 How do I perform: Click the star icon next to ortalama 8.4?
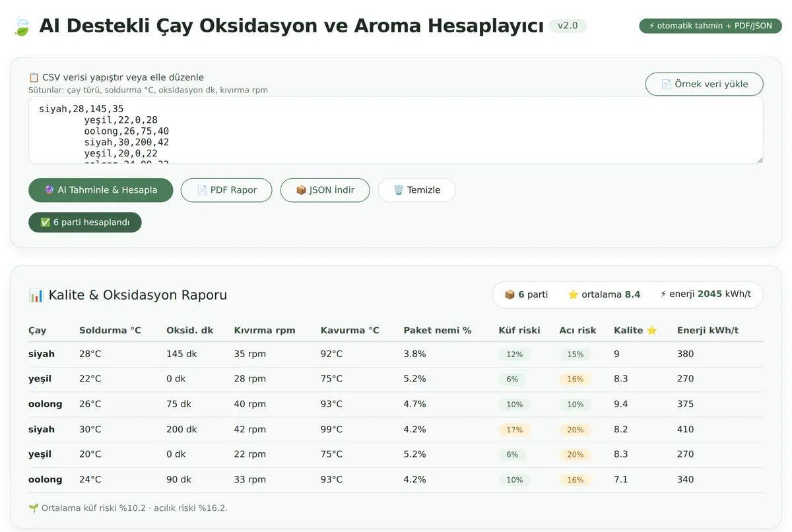(573, 294)
